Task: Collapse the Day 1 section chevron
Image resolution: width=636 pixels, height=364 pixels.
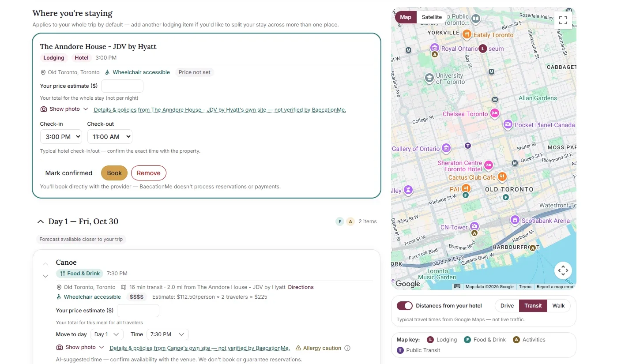Action: pyautogui.click(x=41, y=221)
